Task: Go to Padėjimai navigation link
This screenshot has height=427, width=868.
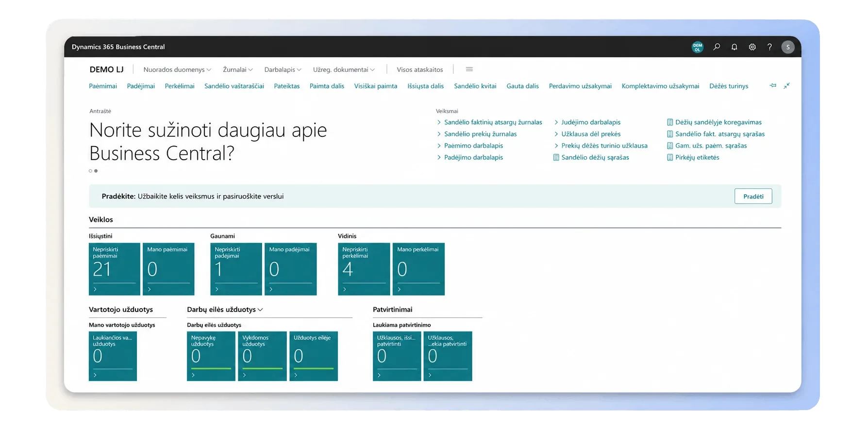Action: (x=141, y=86)
